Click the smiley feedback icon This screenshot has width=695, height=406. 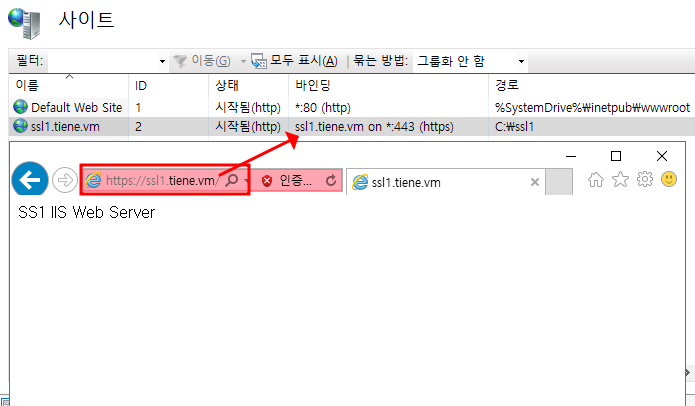pyautogui.click(x=669, y=179)
